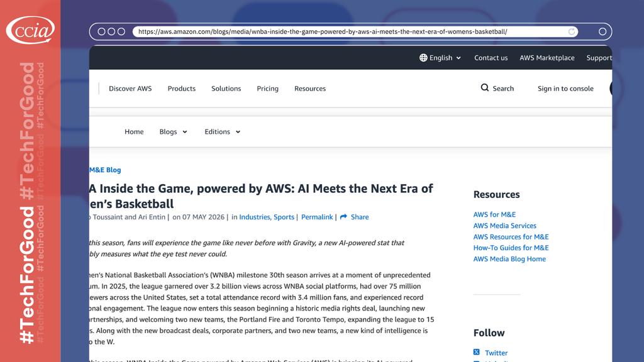Open the Permalink link

[317, 217]
